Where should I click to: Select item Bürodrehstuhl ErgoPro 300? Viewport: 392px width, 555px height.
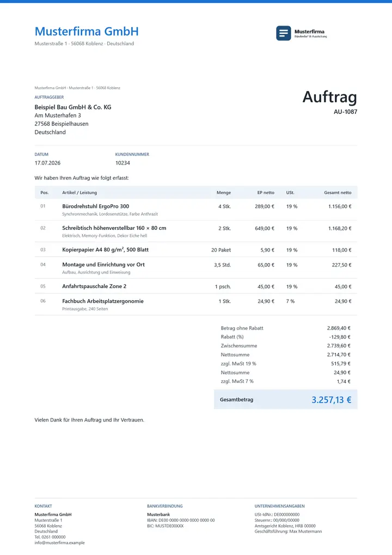[95, 206]
